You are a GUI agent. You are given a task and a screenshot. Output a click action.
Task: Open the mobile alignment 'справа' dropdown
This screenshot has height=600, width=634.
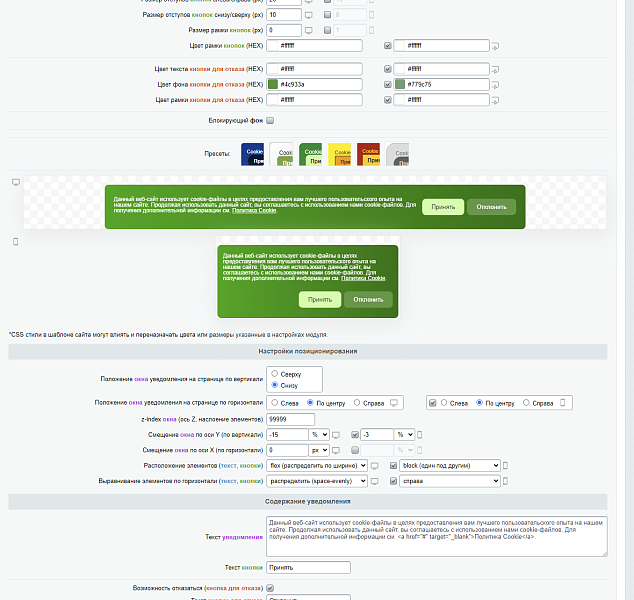pos(450,481)
